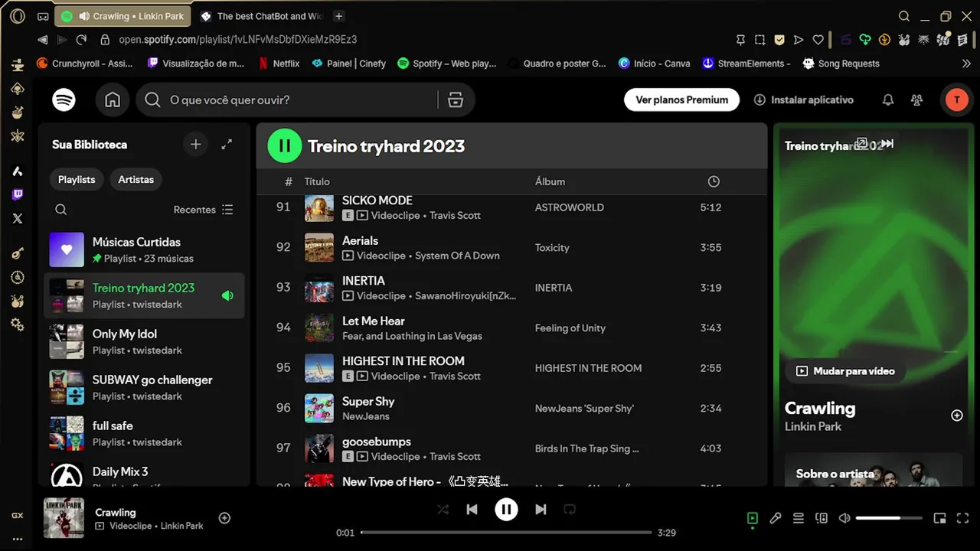Viewport: 980px width, 551px height.
Task: Sort by Título column header
Action: pyautogui.click(x=317, y=181)
